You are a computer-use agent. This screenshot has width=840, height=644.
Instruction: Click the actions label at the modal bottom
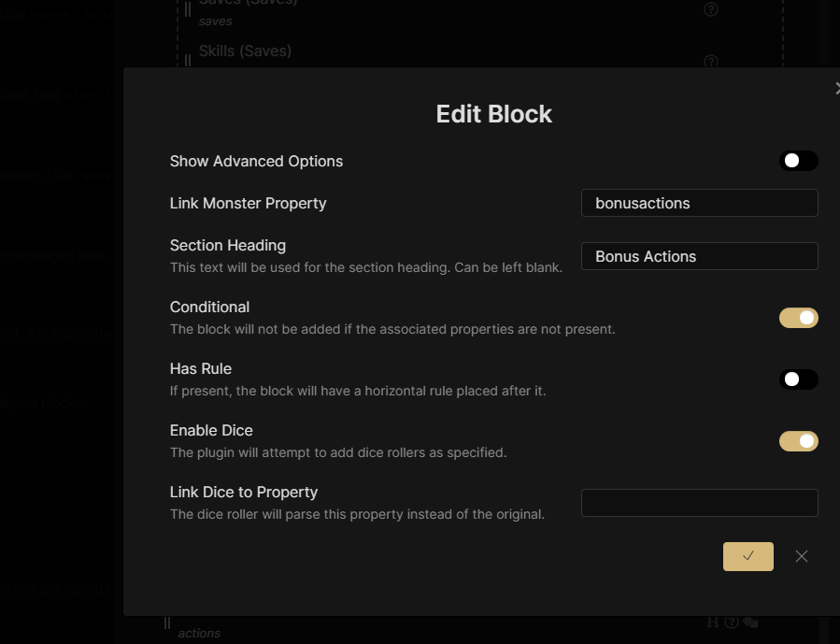click(199, 633)
